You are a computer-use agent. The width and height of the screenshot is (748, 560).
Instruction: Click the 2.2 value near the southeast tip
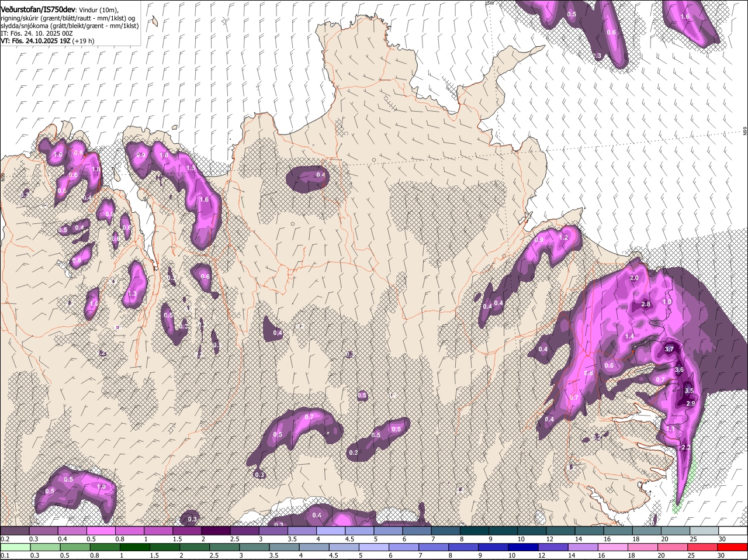click(686, 447)
